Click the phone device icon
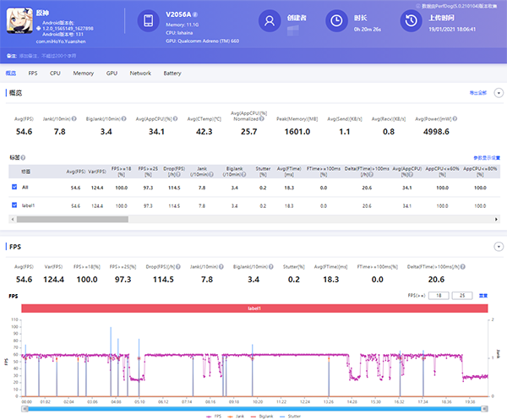The image size is (507, 420). (147, 21)
